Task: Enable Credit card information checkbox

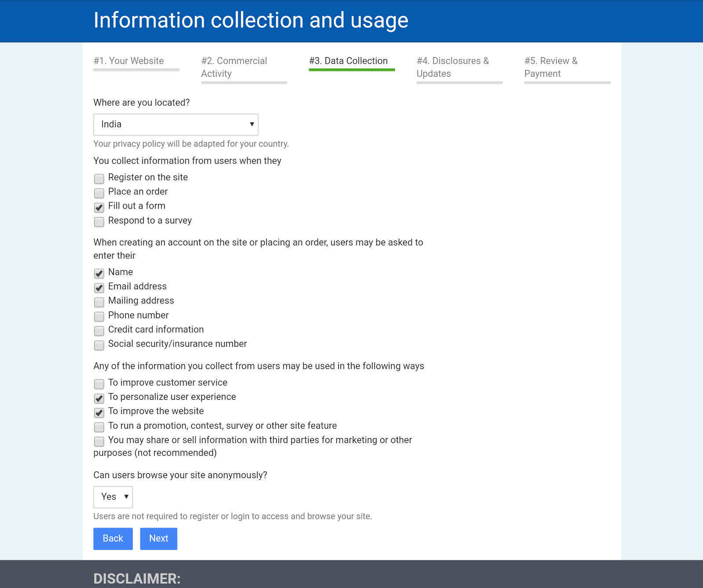Action: coord(99,331)
